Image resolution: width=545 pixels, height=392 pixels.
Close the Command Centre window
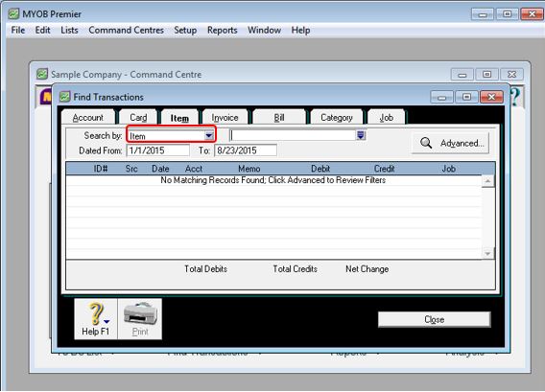pyautogui.click(x=511, y=75)
